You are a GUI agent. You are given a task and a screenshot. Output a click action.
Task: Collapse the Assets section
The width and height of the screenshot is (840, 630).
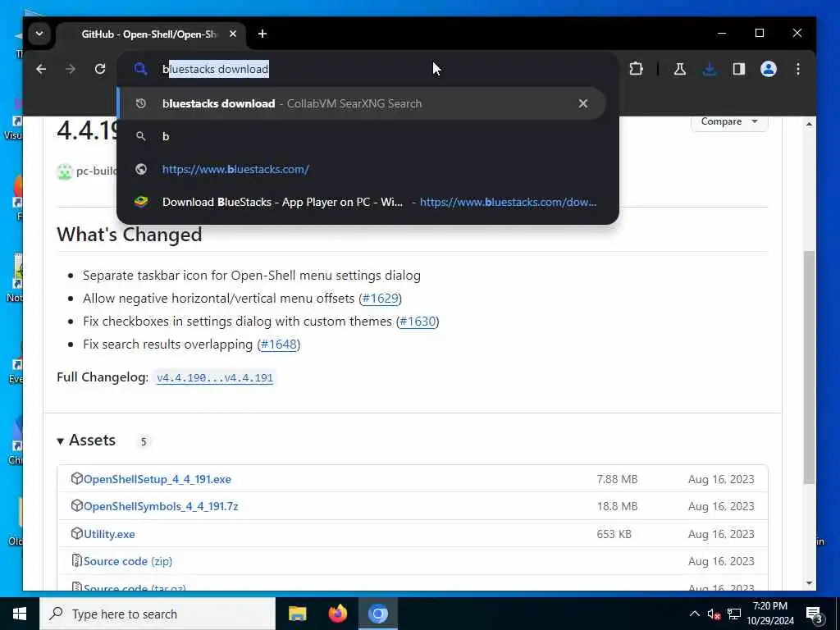86,441
